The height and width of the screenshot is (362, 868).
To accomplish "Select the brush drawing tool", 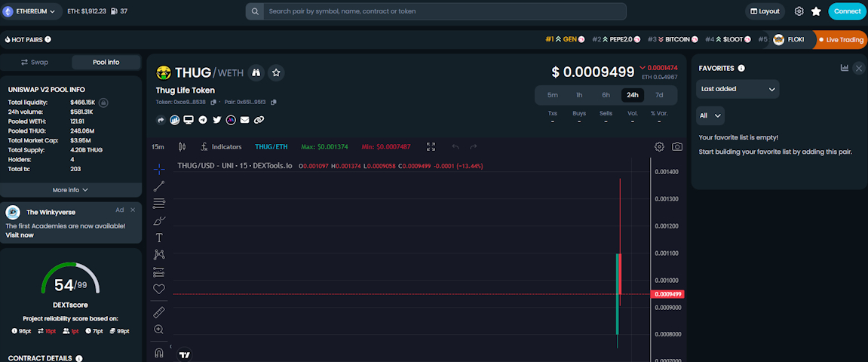I will pos(159,221).
